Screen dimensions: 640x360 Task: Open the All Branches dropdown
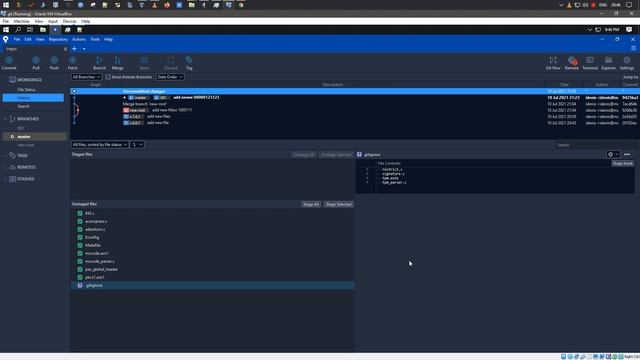click(x=86, y=77)
